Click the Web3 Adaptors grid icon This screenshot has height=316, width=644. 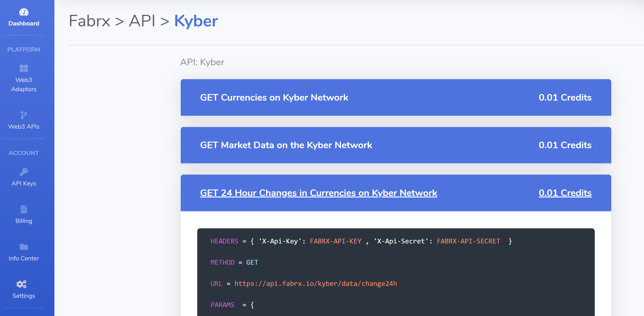24,68
